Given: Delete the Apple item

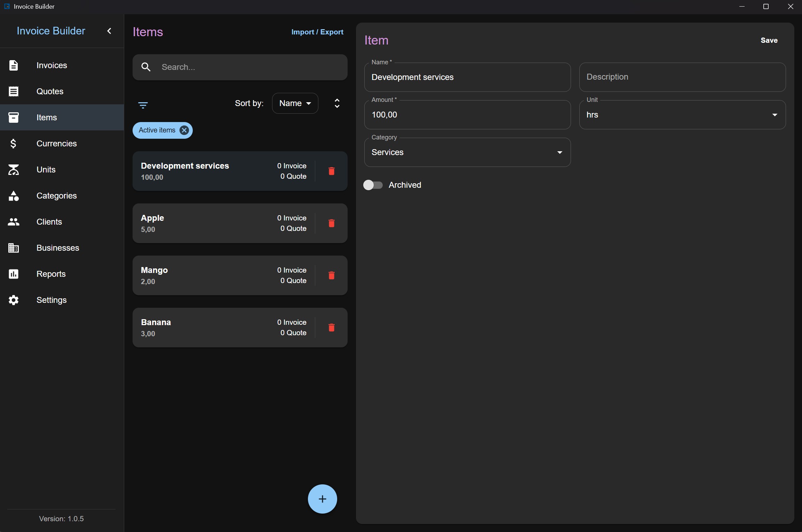Looking at the screenshot, I should coord(332,223).
